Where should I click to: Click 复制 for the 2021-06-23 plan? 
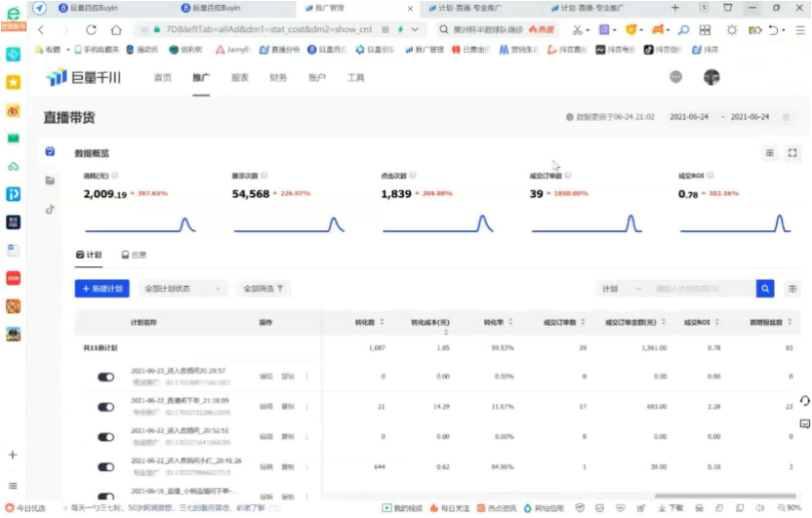tap(288, 377)
